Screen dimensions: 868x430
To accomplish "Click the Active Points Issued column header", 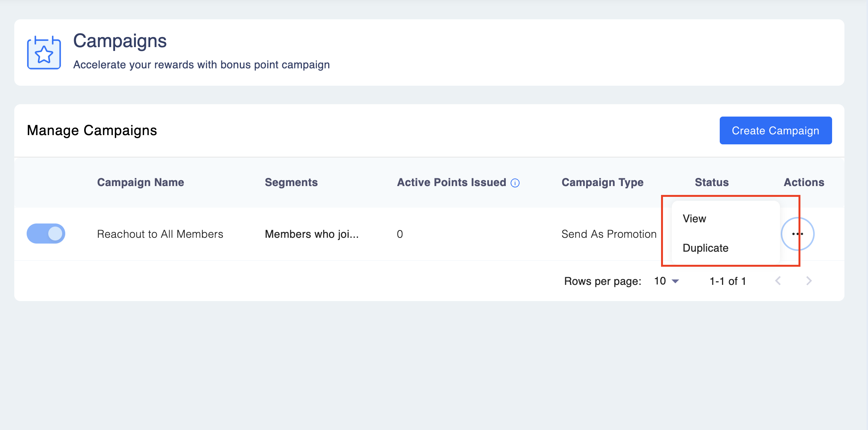I will (451, 183).
